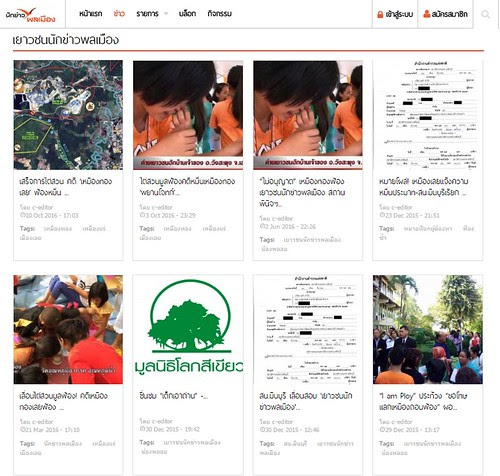Viewport: 500px width, 476px height.
Task: Open the search magnifier icon
Action: (485, 14)
